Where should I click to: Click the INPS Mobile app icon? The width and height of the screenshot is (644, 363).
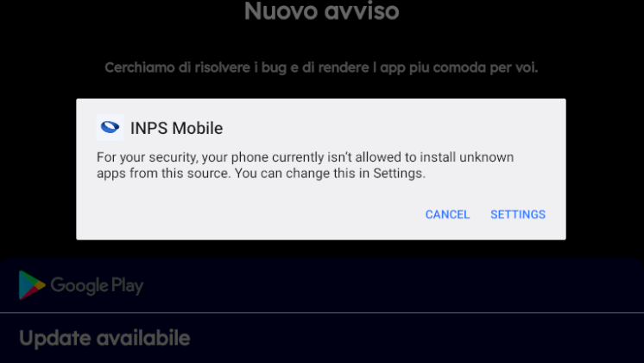(110, 127)
